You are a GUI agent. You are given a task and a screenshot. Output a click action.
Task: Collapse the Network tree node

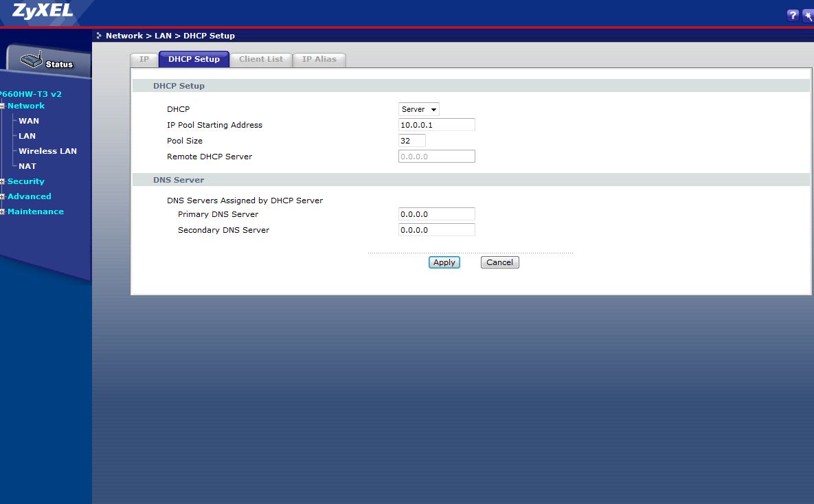tap(3, 106)
